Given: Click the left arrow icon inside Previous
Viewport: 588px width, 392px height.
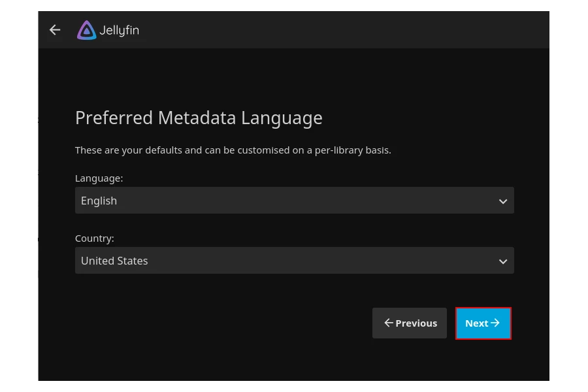Looking at the screenshot, I should click(388, 323).
